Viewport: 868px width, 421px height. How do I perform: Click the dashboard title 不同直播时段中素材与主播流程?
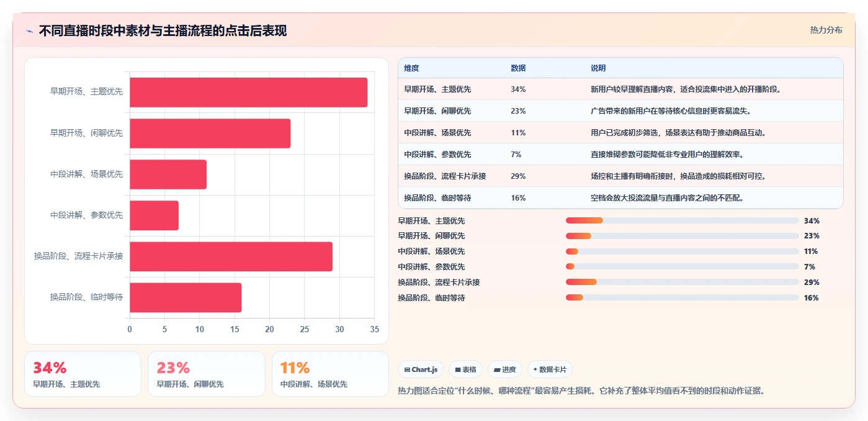click(163, 30)
